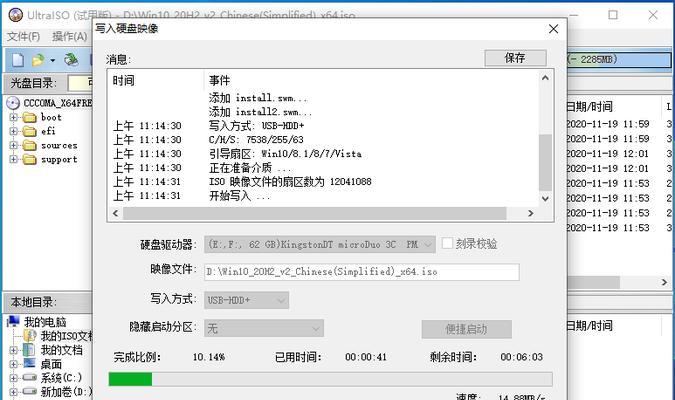Select 桌面 desktop icon in local tree

30,363
